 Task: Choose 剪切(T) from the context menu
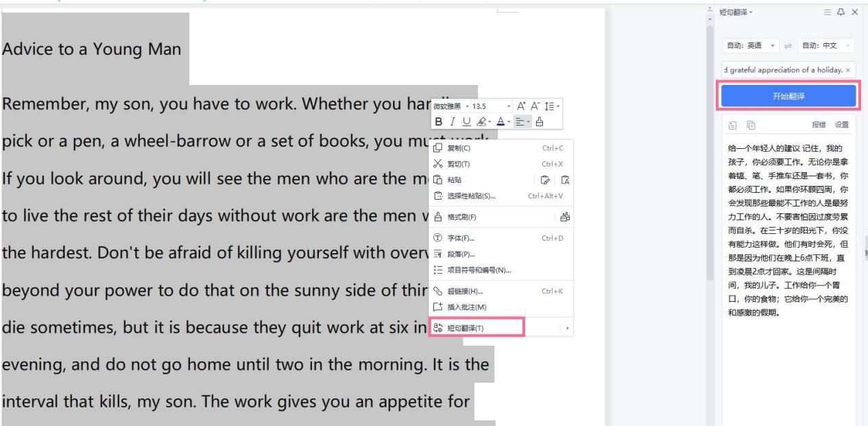click(502, 164)
